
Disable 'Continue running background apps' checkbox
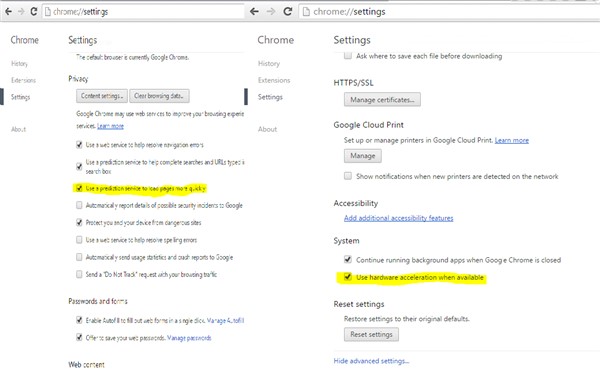coord(347,259)
